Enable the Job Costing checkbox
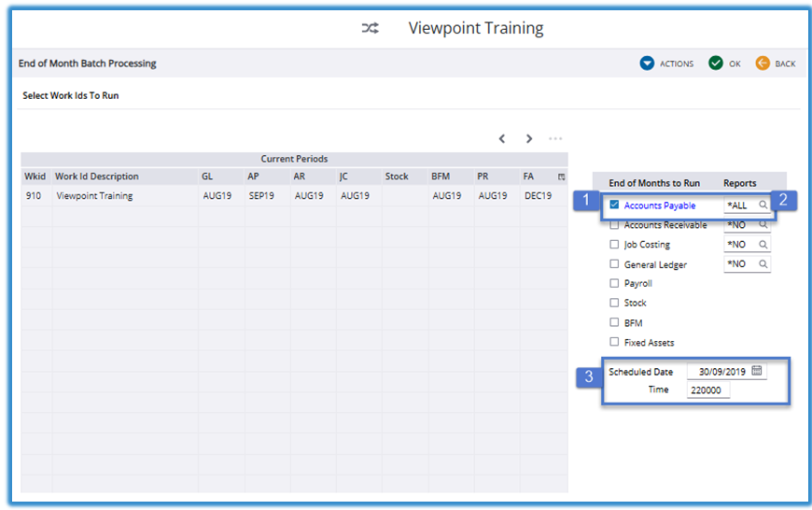The image size is (812, 510). tap(614, 245)
